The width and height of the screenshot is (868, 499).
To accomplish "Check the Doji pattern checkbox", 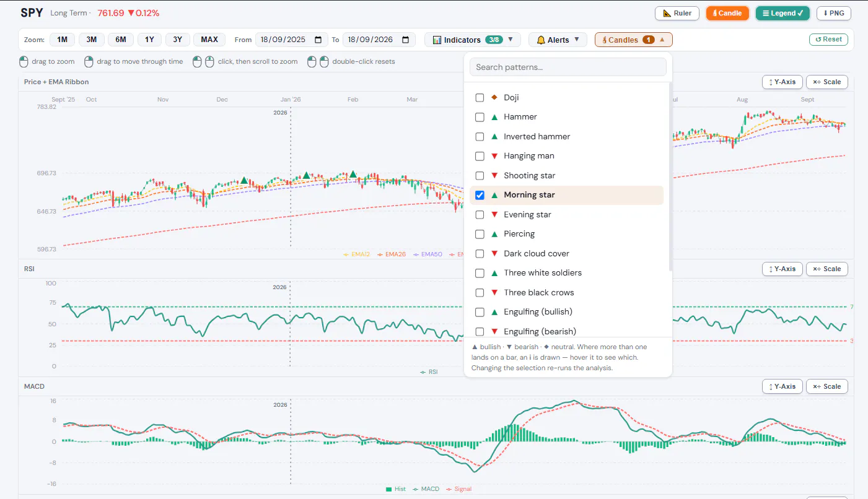I will coord(480,98).
